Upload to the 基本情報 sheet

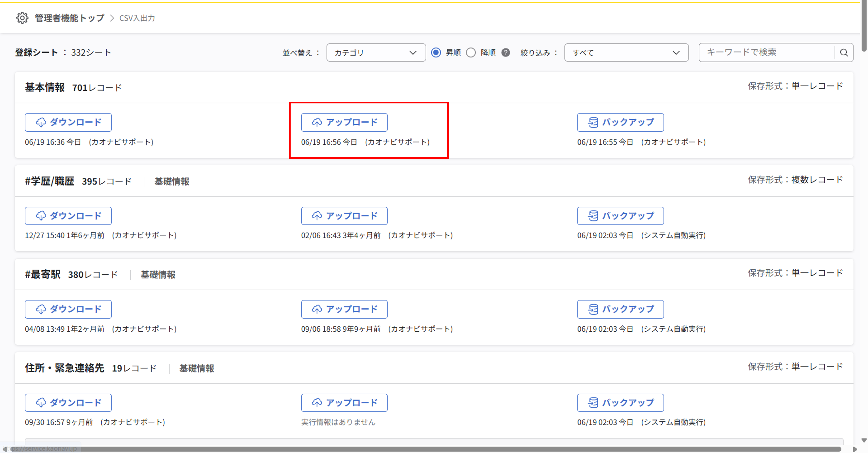pyautogui.click(x=344, y=122)
